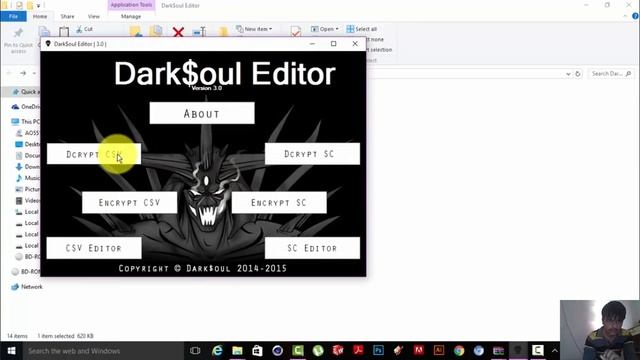
Task: Open the quick access toolbar dropdown arrow
Action: tap(38, 6)
